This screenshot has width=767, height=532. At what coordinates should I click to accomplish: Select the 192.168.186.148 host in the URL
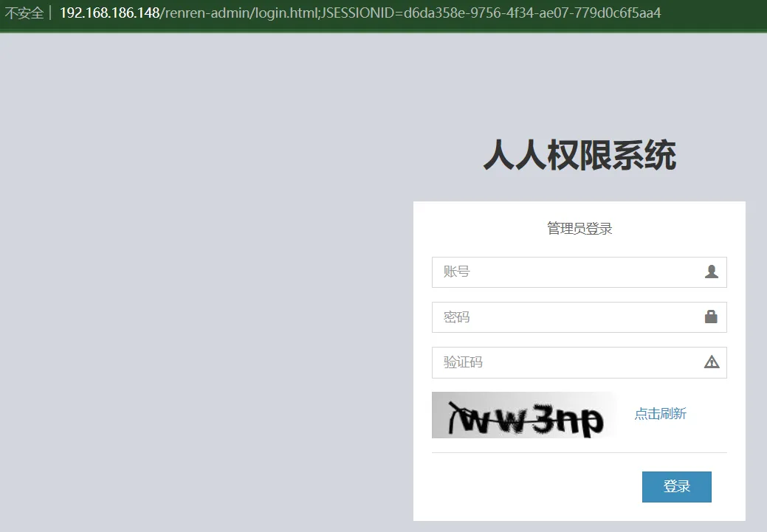pos(109,13)
